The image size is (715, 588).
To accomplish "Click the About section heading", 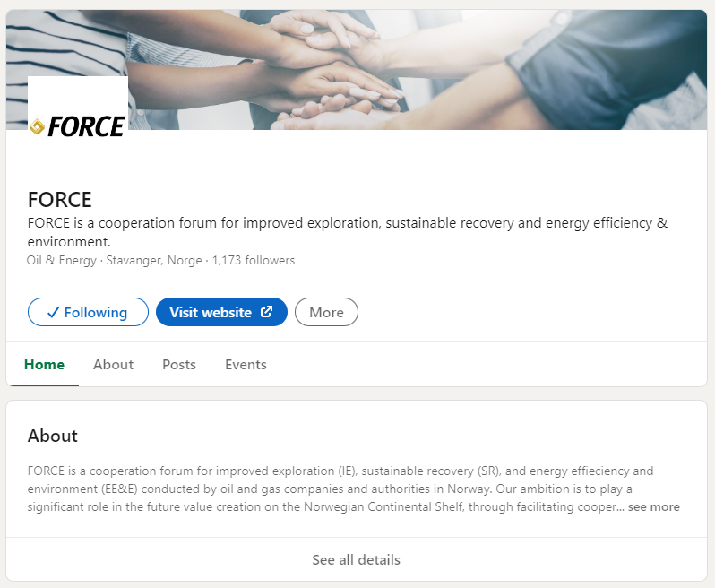I will click(x=53, y=436).
